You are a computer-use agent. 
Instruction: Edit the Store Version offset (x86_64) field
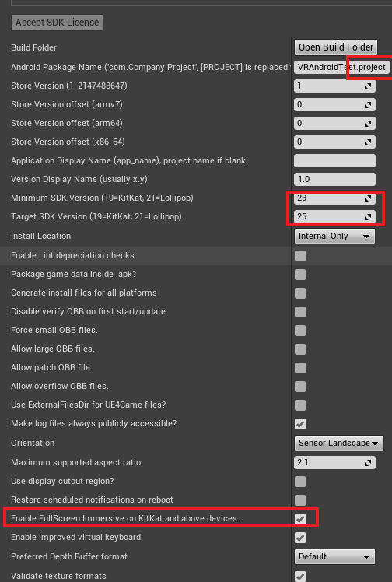click(334, 142)
